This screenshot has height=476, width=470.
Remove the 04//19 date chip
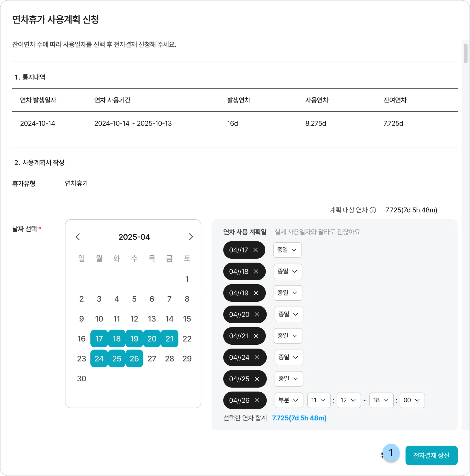[257, 293]
